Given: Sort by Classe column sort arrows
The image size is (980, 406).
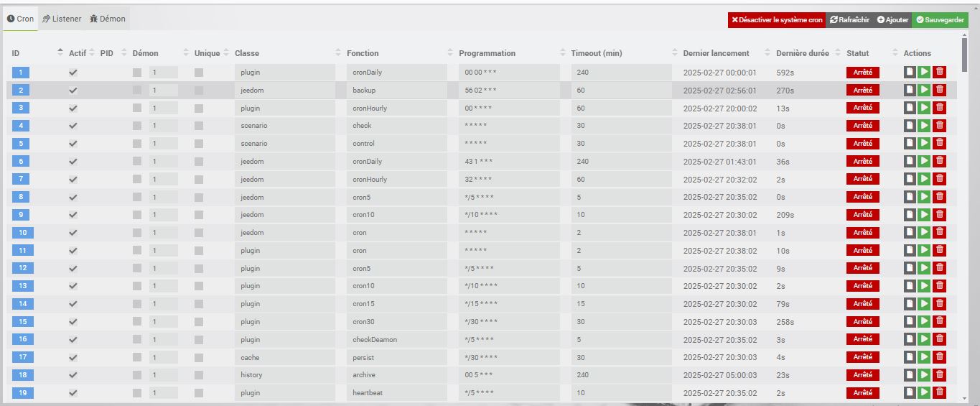Looking at the screenshot, I should [x=339, y=52].
